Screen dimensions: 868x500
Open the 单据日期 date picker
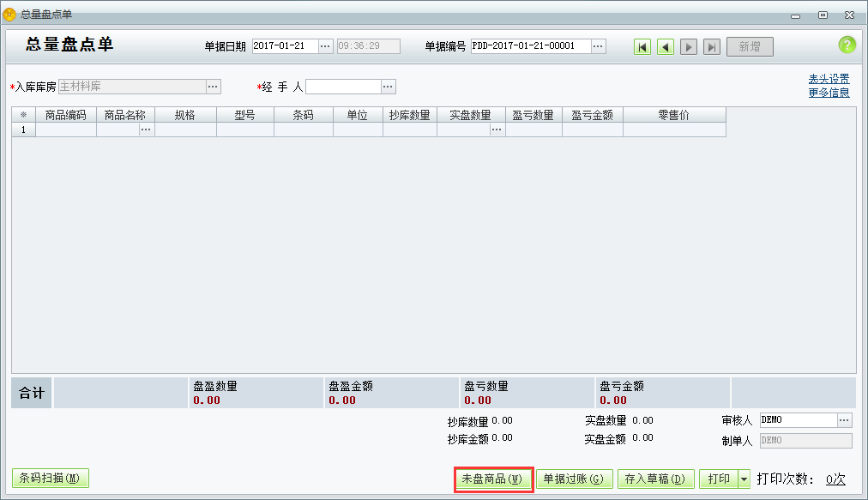323,47
